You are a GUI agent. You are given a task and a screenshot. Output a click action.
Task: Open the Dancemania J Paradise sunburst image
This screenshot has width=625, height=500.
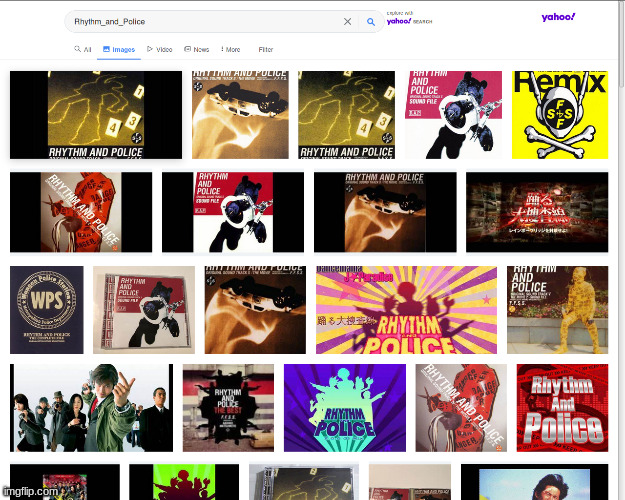(x=406, y=310)
